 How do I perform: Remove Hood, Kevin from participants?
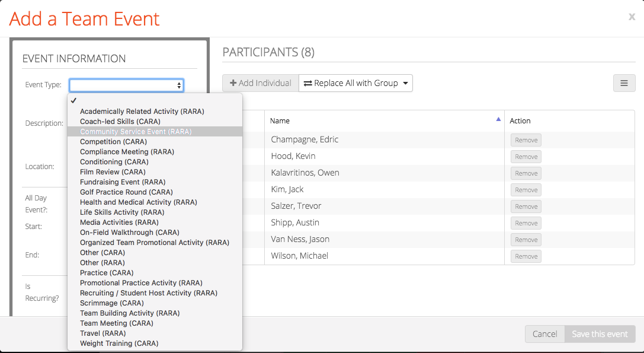click(x=526, y=157)
